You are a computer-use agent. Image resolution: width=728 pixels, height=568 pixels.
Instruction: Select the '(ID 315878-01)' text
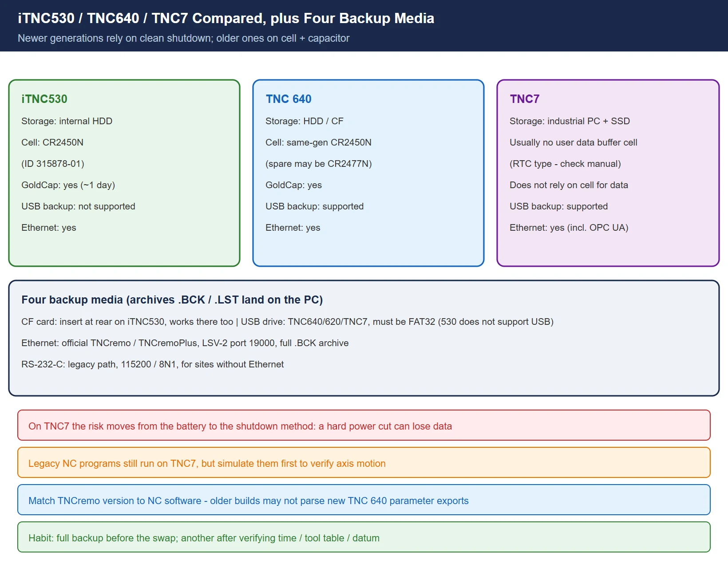click(x=53, y=164)
